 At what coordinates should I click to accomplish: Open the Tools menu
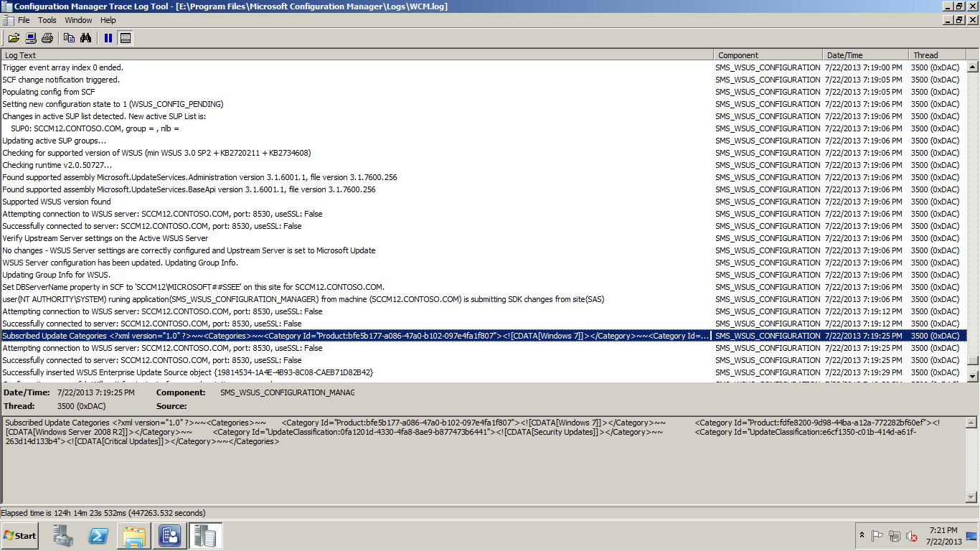coord(47,20)
